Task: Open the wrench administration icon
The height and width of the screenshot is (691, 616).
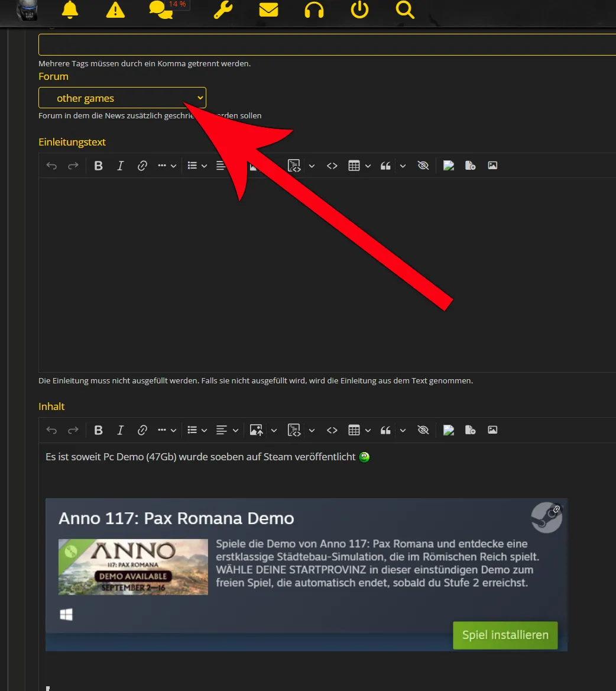Action: (223, 10)
